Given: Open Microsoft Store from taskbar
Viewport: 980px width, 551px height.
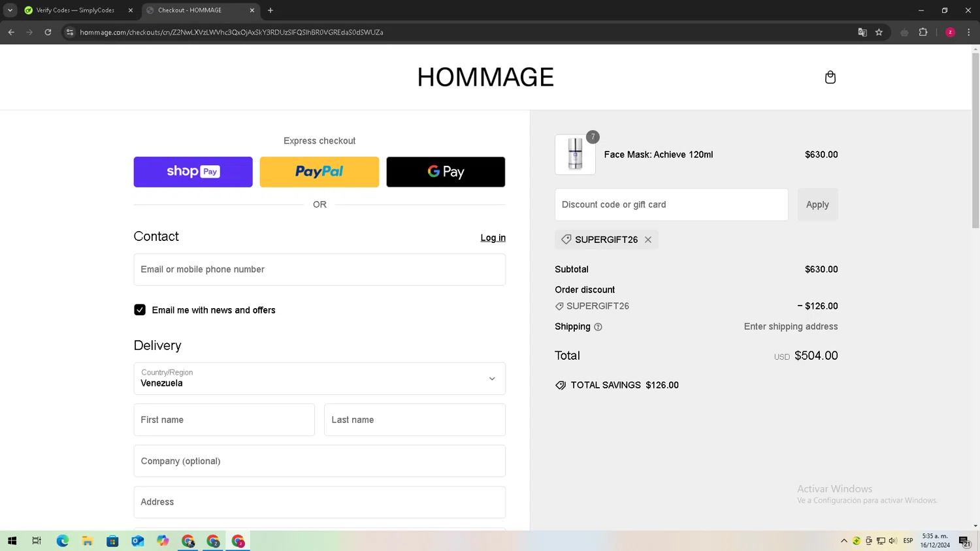Looking at the screenshot, I should (112, 541).
